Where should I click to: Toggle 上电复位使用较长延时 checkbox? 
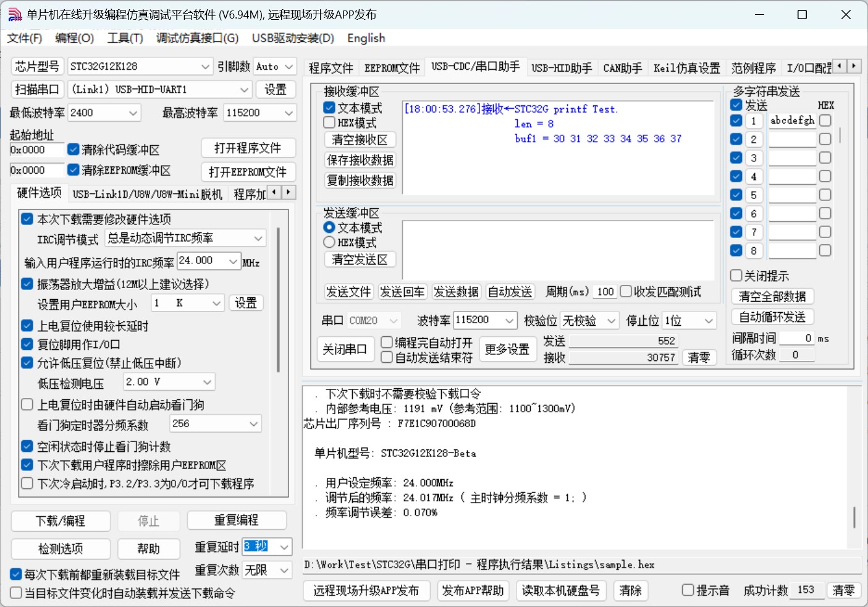coord(27,326)
